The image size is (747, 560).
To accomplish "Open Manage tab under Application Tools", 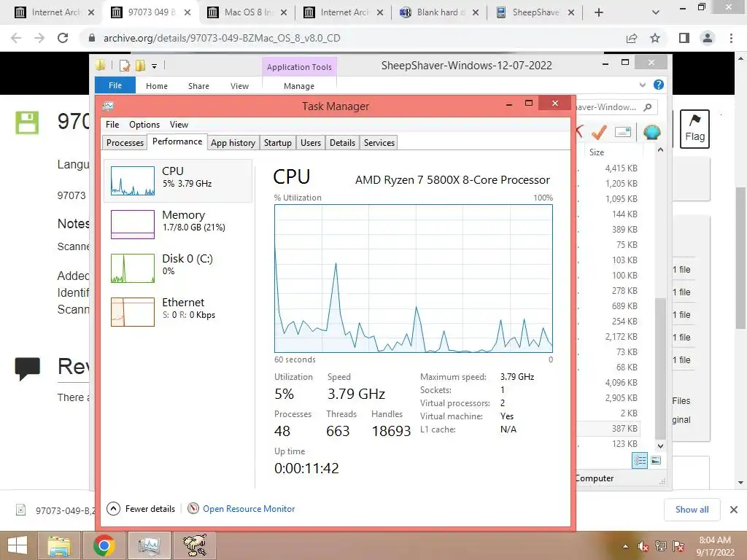I will pos(299,86).
